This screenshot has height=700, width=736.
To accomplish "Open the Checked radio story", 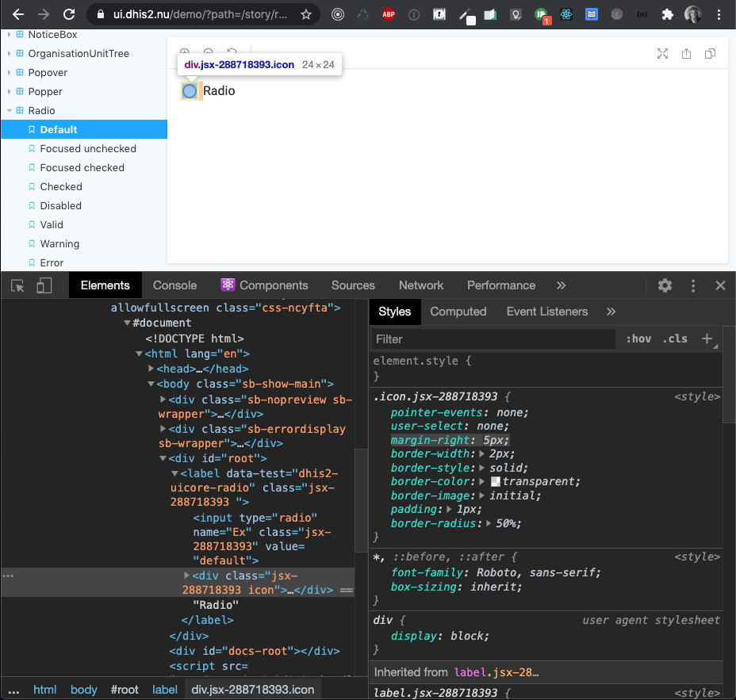I will point(62,186).
